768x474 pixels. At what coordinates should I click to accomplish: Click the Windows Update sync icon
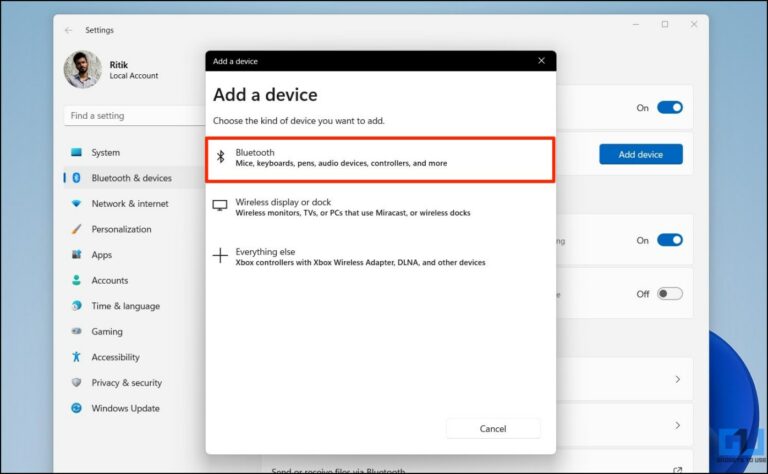(76, 408)
